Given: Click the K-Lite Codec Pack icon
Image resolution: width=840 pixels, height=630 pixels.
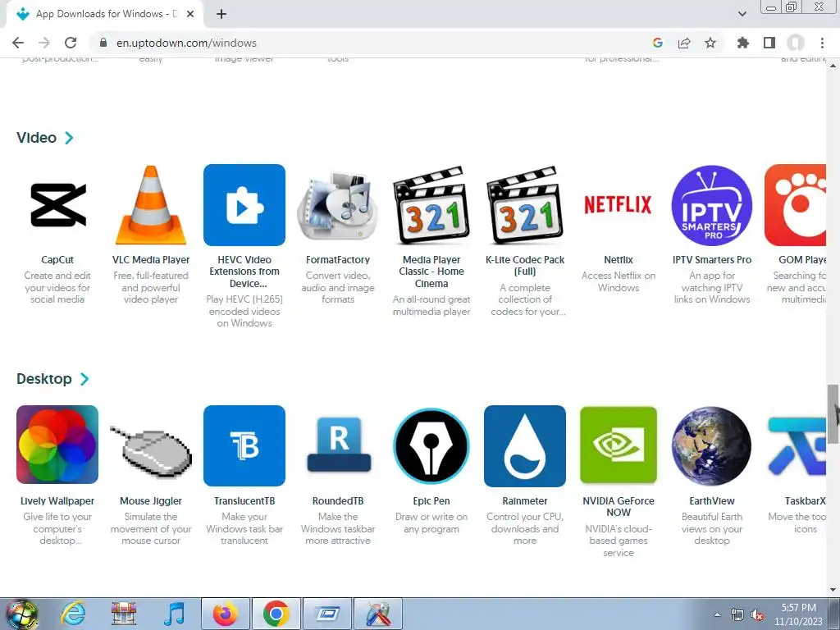Looking at the screenshot, I should tap(525, 204).
